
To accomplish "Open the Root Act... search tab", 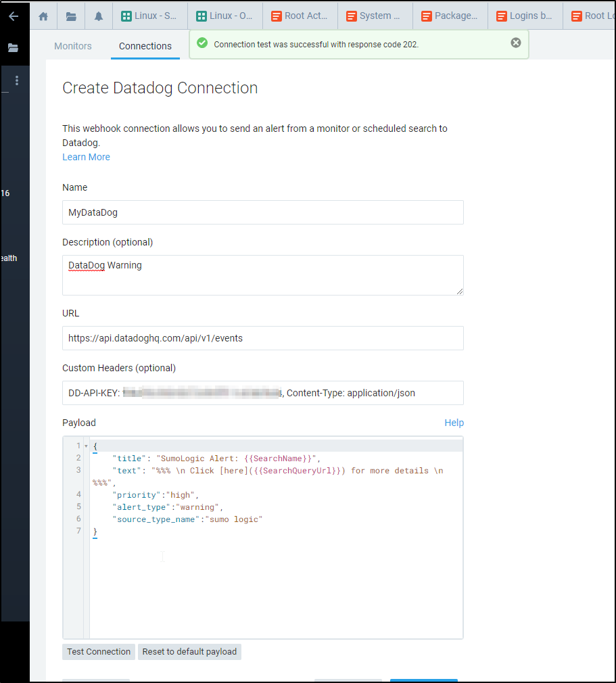I will [300, 16].
